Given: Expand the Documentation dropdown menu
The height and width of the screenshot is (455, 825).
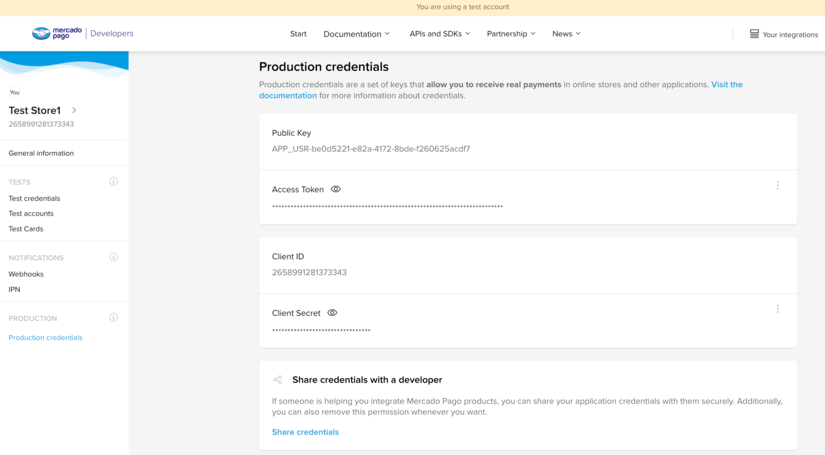Looking at the screenshot, I should pyautogui.click(x=356, y=34).
